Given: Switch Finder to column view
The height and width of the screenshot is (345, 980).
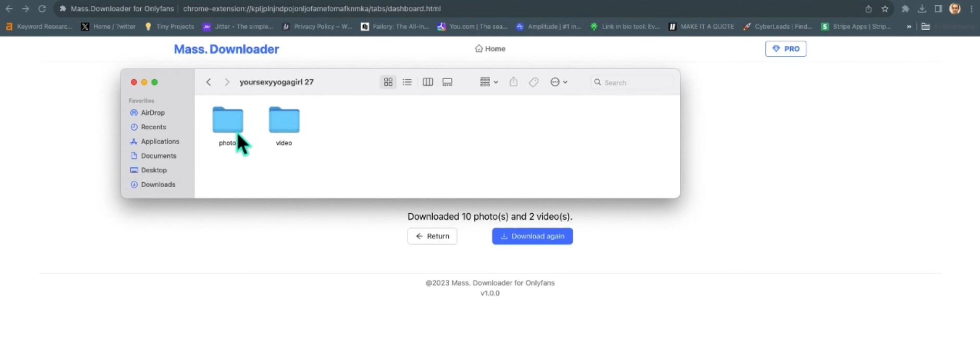Looking at the screenshot, I should pyautogui.click(x=427, y=82).
